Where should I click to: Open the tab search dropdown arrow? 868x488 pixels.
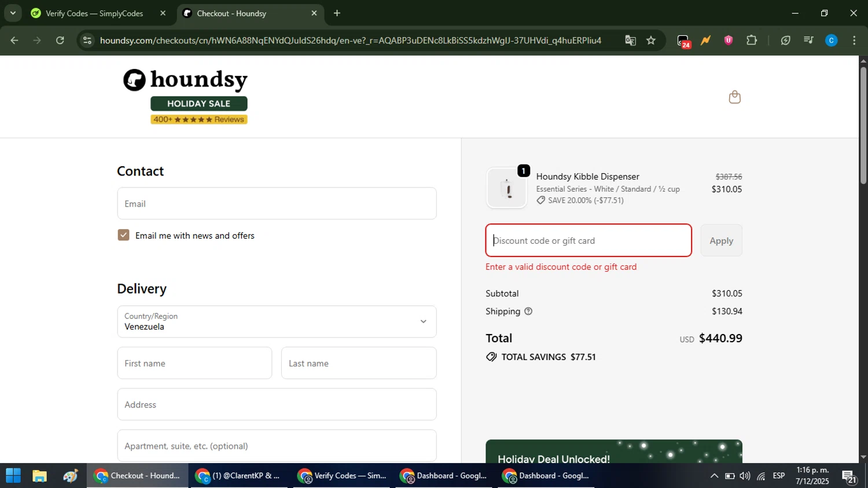[13, 13]
